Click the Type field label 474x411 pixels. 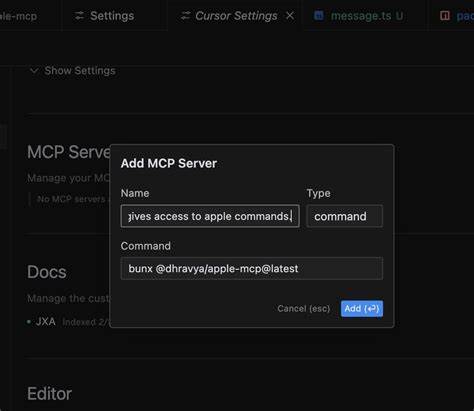318,193
